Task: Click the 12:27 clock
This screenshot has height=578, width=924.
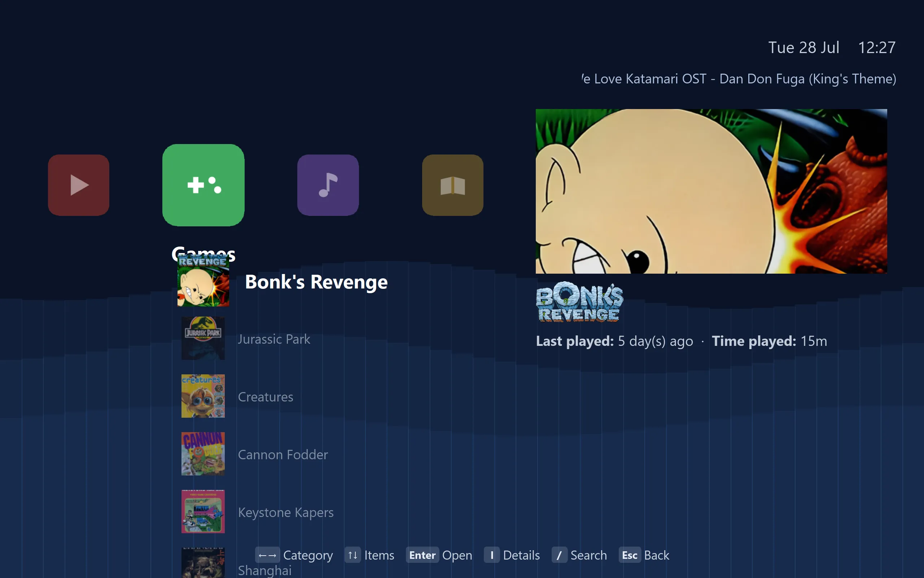Action: point(877,47)
